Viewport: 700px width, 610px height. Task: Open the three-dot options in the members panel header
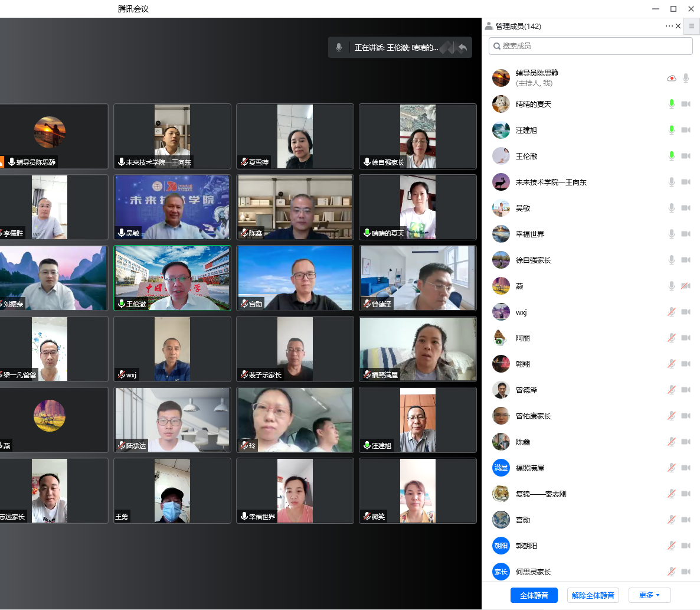click(668, 26)
